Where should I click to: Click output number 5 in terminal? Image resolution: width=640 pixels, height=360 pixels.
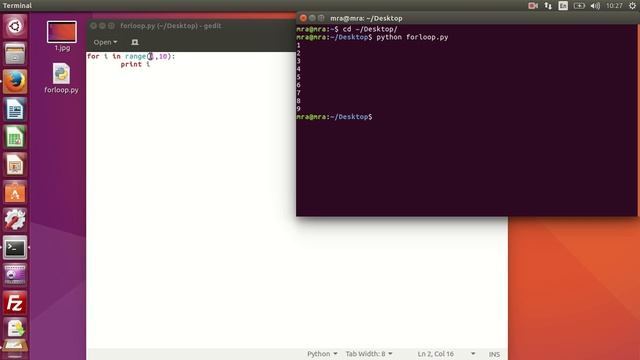pos(298,77)
